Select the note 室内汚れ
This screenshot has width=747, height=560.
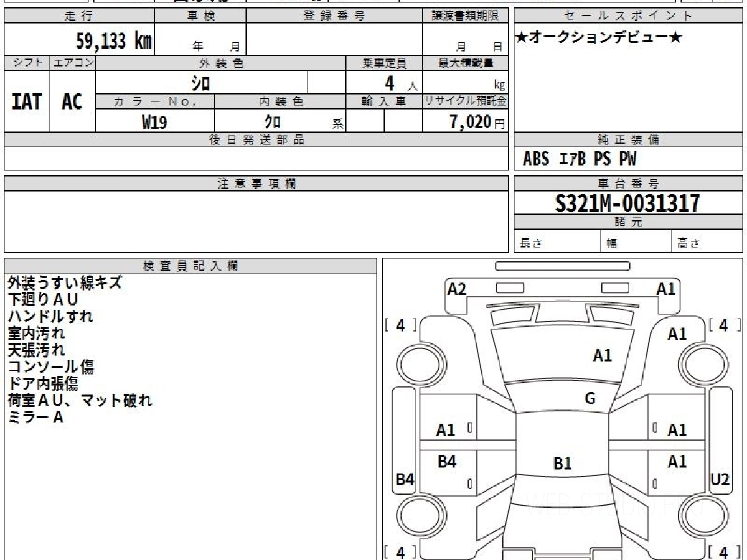coord(36,333)
